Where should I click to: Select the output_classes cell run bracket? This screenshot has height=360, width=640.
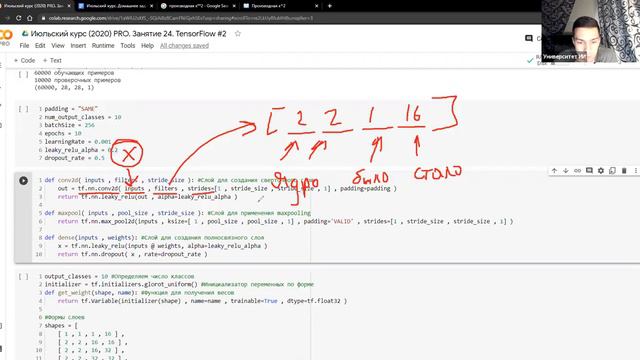[24, 276]
